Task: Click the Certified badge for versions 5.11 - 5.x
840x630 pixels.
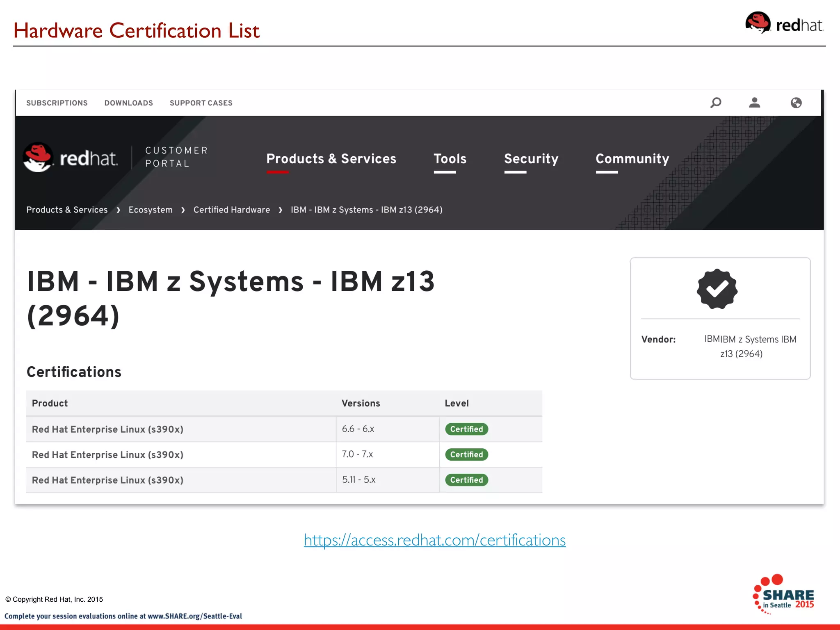Action: tap(466, 480)
